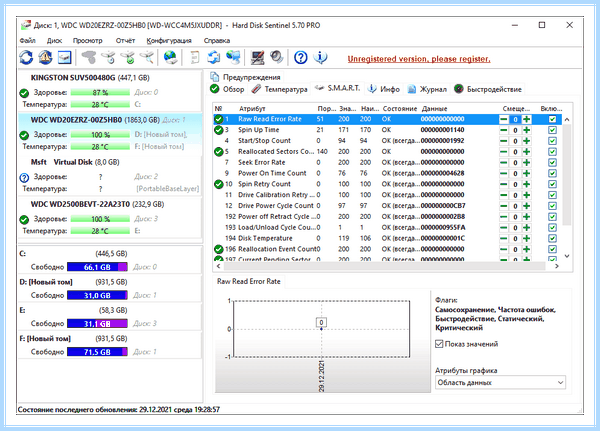Select the Drive Calibration Retry attribute row
The height and width of the screenshot is (431, 600).
[x=388, y=195]
